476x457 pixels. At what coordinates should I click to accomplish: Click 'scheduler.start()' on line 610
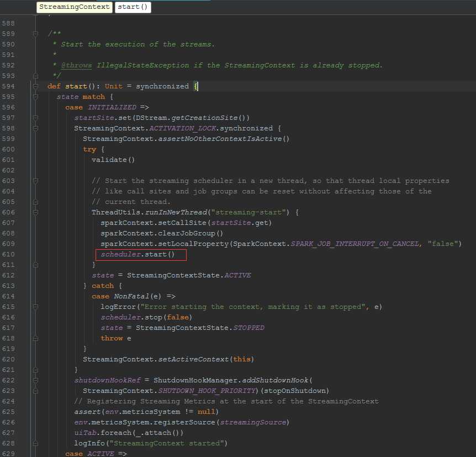(138, 254)
